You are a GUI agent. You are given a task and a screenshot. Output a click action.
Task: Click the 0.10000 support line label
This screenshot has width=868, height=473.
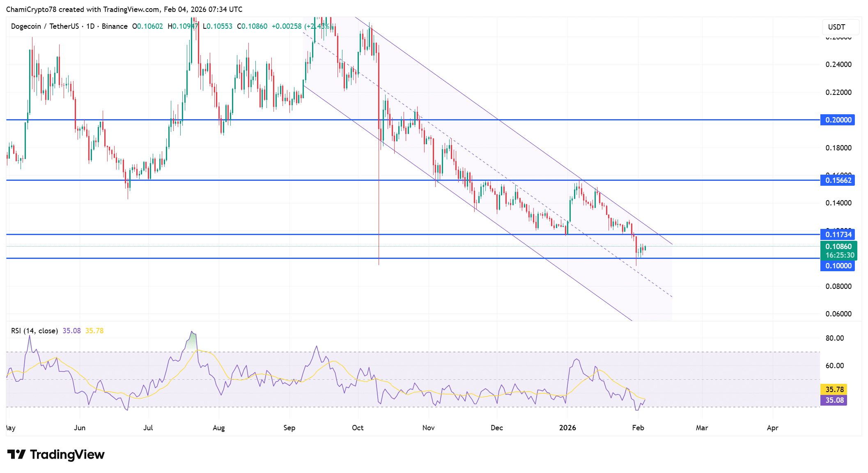838,266
